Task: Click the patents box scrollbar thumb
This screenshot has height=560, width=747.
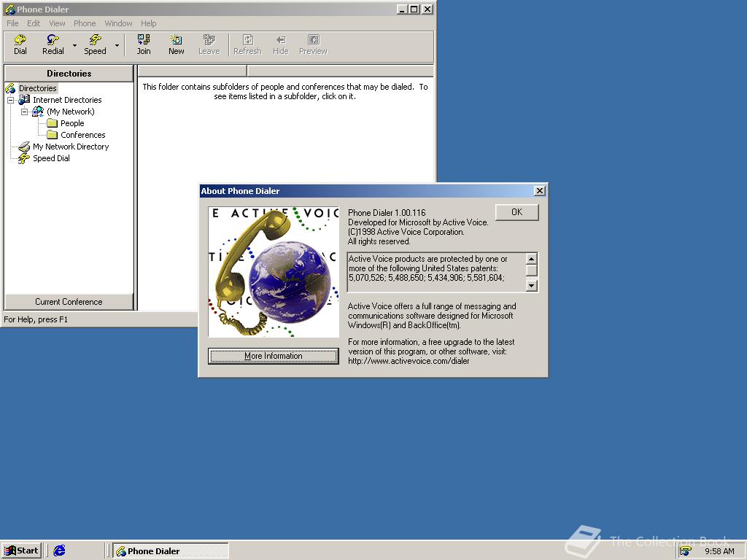Action: click(x=532, y=271)
